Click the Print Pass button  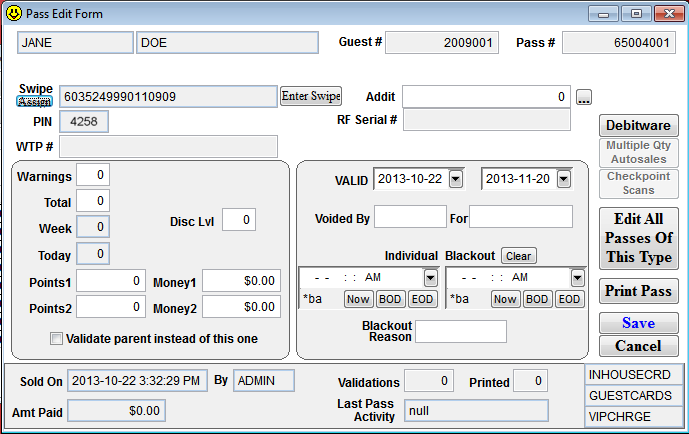pyautogui.click(x=638, y=291)
